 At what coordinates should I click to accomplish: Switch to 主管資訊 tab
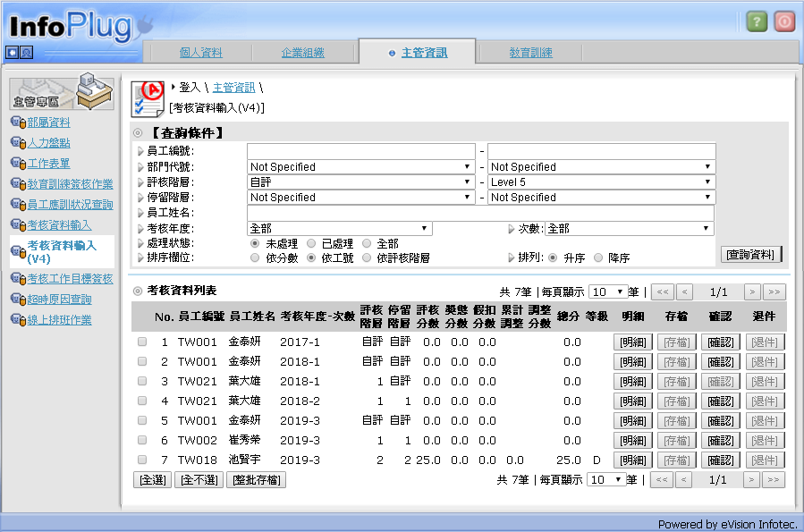pos(425,53)
